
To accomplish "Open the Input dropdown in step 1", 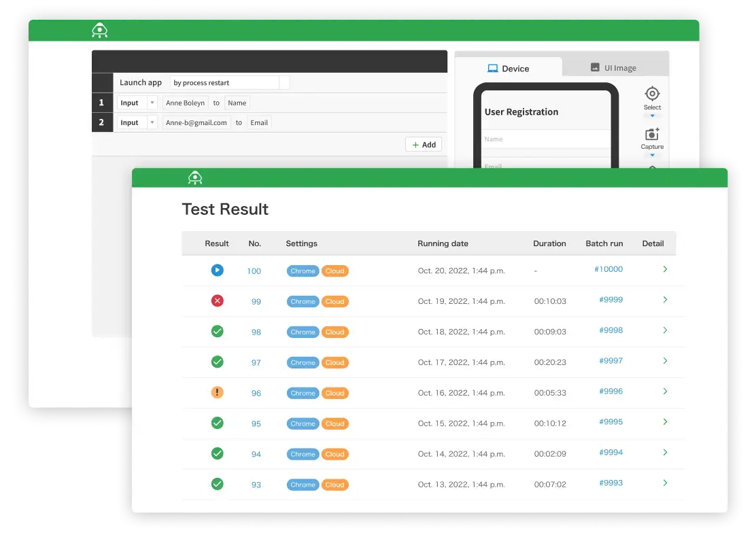I will point(152,103).
